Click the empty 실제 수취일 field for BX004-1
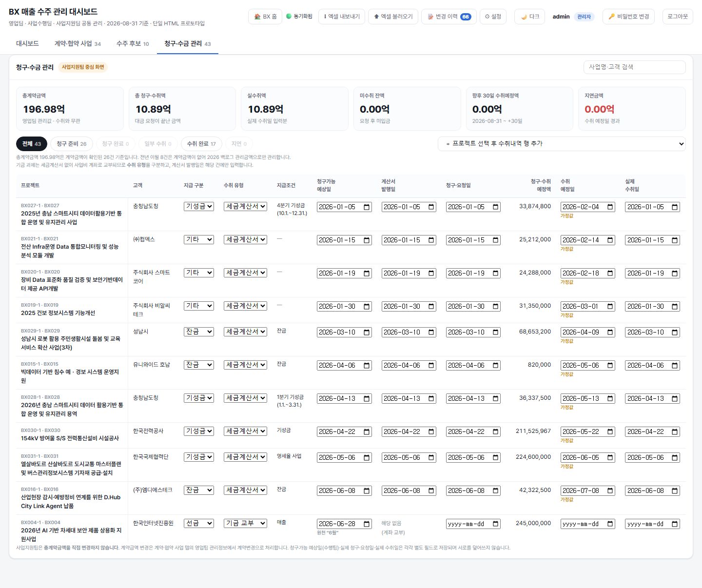Screen dimensions: 702x588 pyautogui.click(x=652, y=524)
